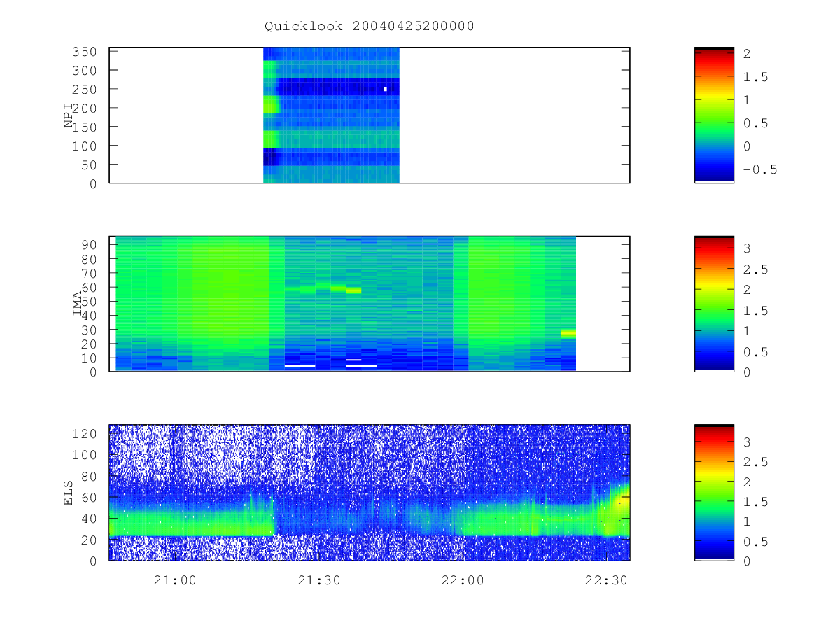Select the ELS axis label
Screen dimensions: 840x630
coord(69,493)
